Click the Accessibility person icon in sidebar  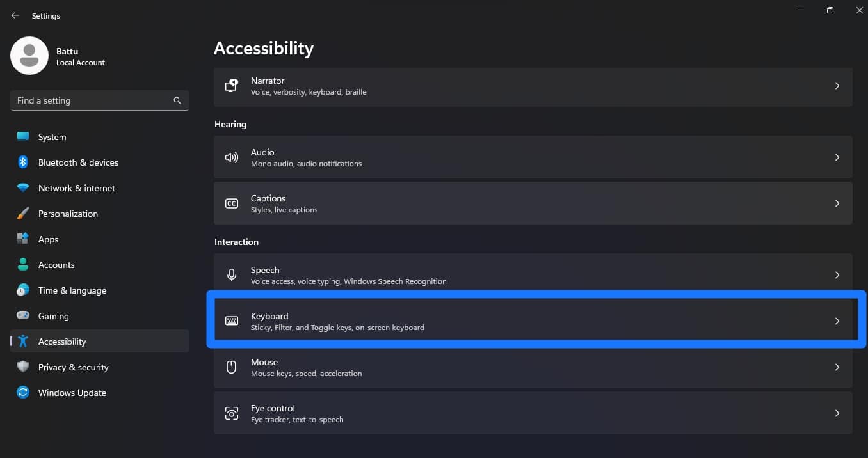pos(24,341)
